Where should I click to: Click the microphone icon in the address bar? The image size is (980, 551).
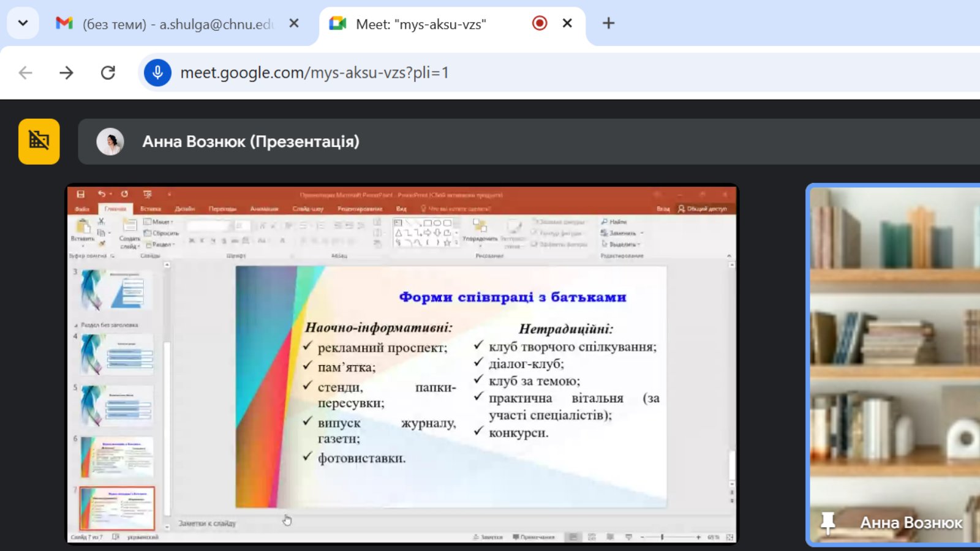pos(157,73)
